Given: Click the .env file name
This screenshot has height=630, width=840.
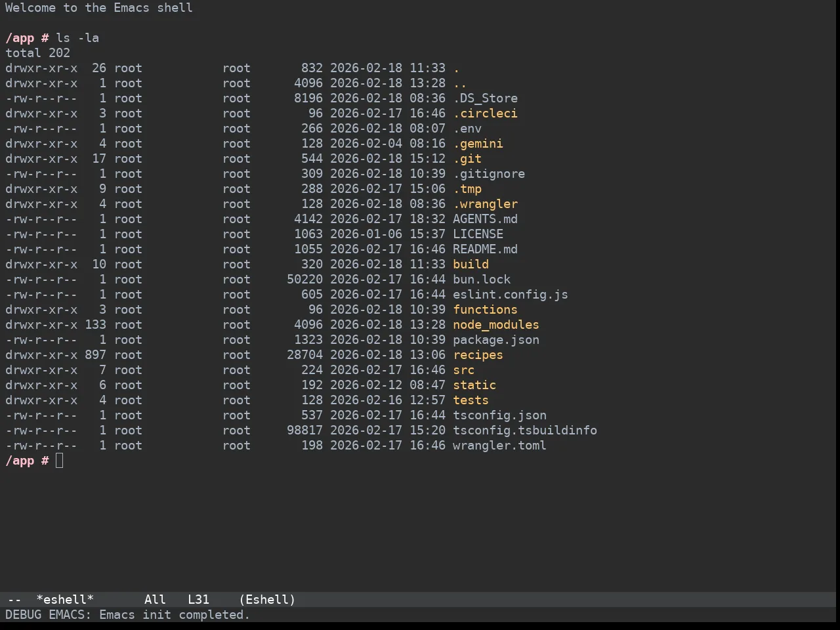Looking at the screenshot, I should 467,129.
